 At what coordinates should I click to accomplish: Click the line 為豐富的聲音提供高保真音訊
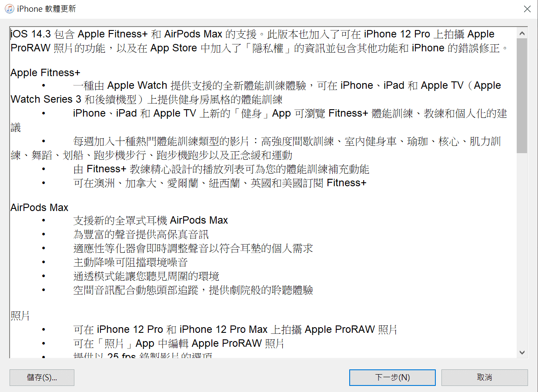(141, 235)
